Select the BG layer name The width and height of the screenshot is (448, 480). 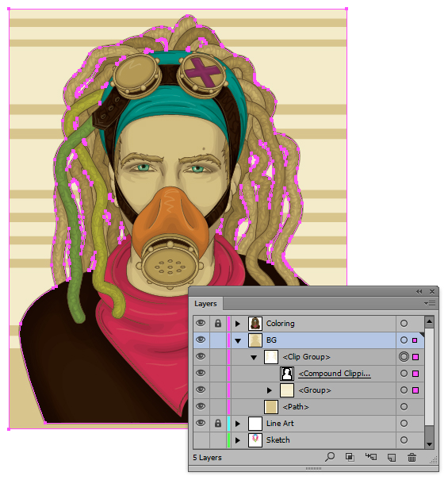pos(271,340)
